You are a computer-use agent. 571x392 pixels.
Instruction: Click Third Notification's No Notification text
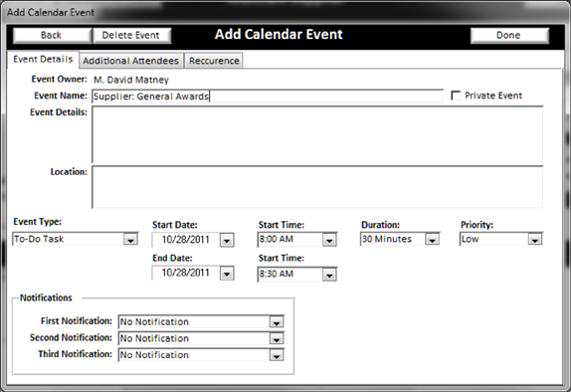point(155,355)
